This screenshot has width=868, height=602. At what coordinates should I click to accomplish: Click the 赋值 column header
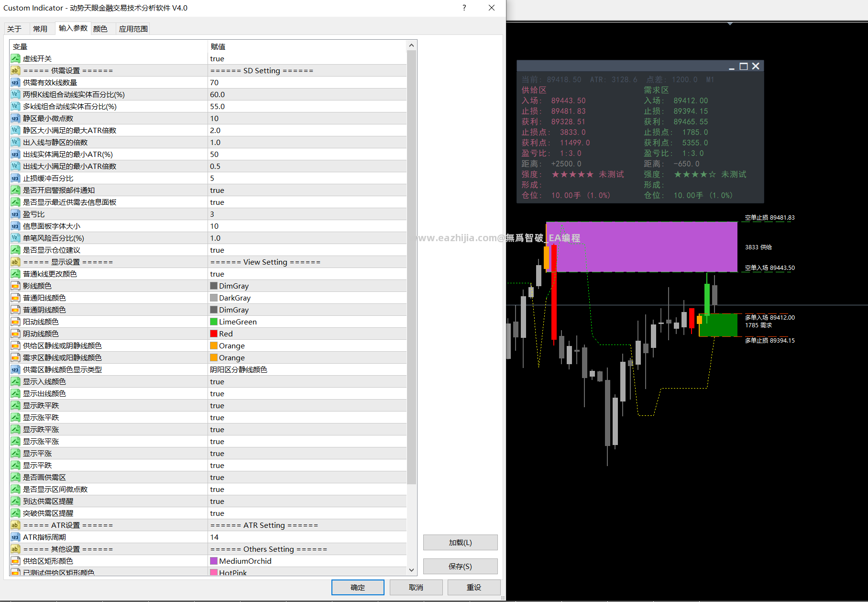click(308, 46)
